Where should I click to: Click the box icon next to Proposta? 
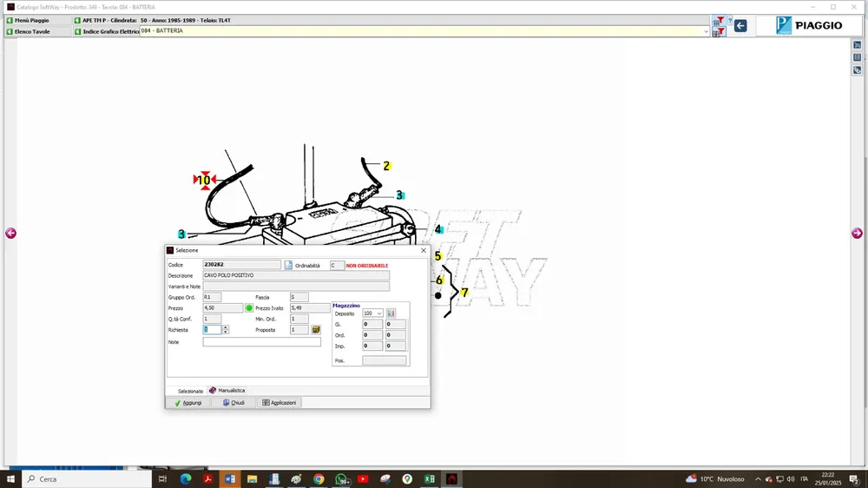[316, 330]
